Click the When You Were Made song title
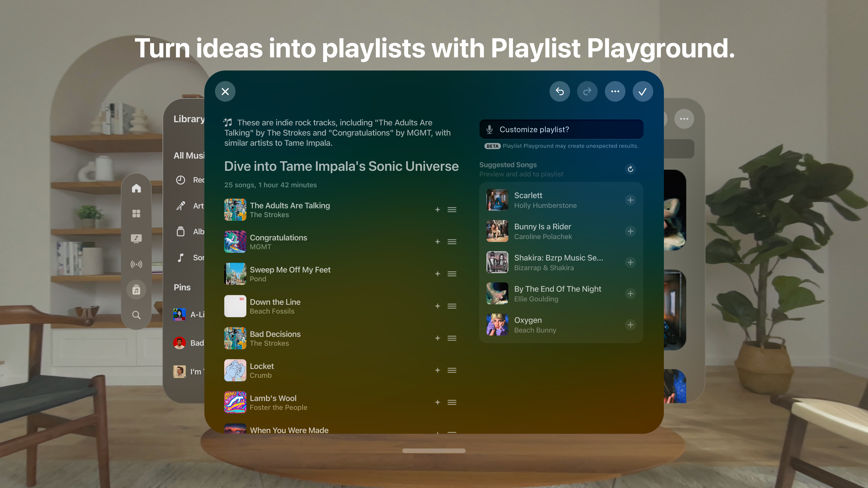Image resolution: width=868 pixels, height=488 pixels. coord(289,430)
